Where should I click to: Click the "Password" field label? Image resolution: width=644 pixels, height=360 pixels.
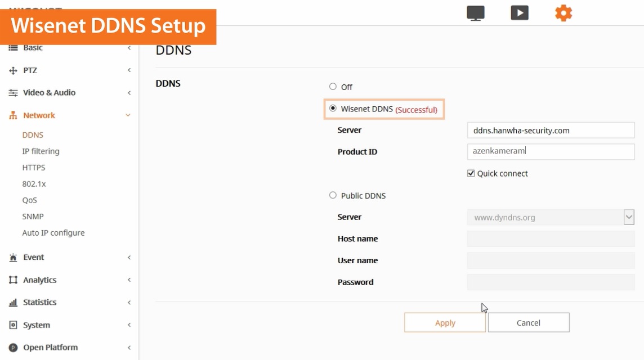356,282
